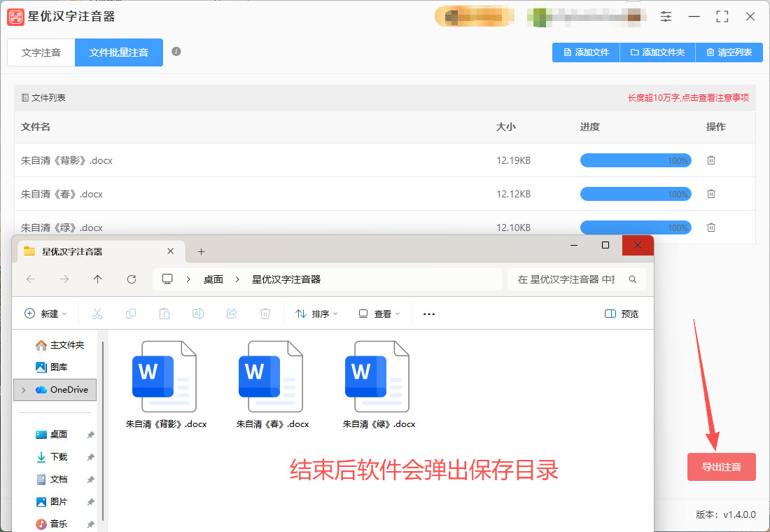
Task: Click the 添加文件 button
Action: point(586,52)
